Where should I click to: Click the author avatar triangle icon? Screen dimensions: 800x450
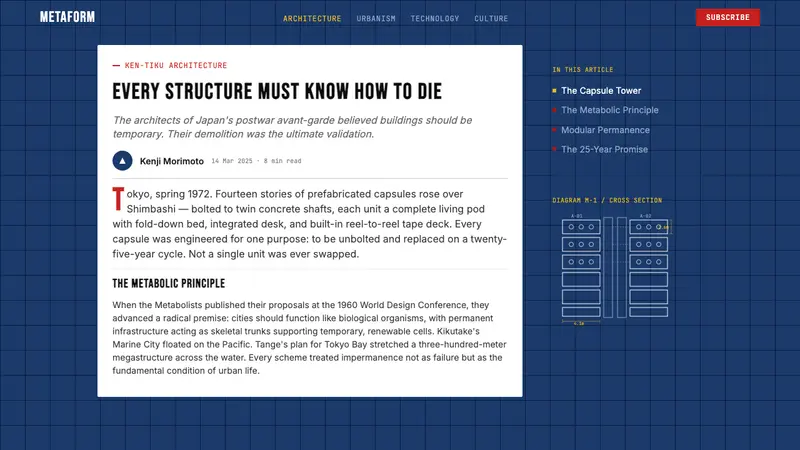(x=122, y=161)
